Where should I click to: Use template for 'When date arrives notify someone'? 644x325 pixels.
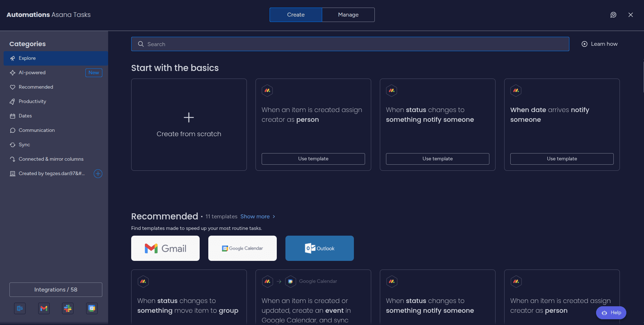tap(561, 159)
